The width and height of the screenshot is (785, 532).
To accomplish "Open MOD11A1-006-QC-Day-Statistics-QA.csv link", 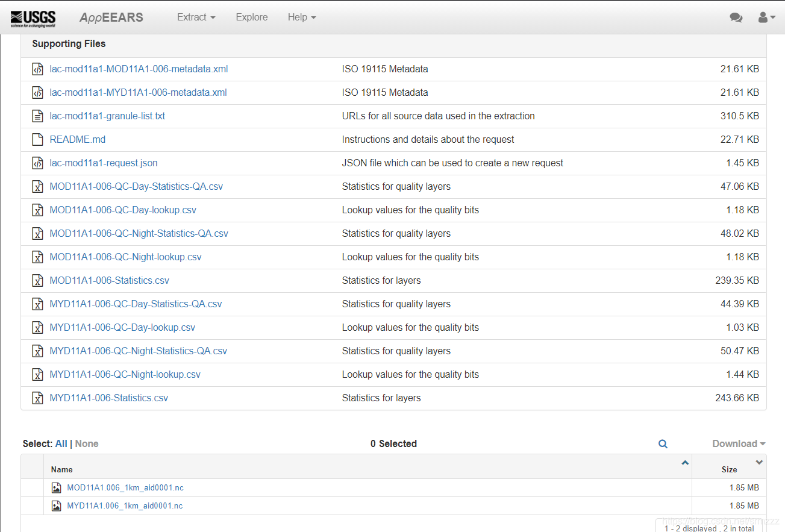I will click(x=136, y=187).
